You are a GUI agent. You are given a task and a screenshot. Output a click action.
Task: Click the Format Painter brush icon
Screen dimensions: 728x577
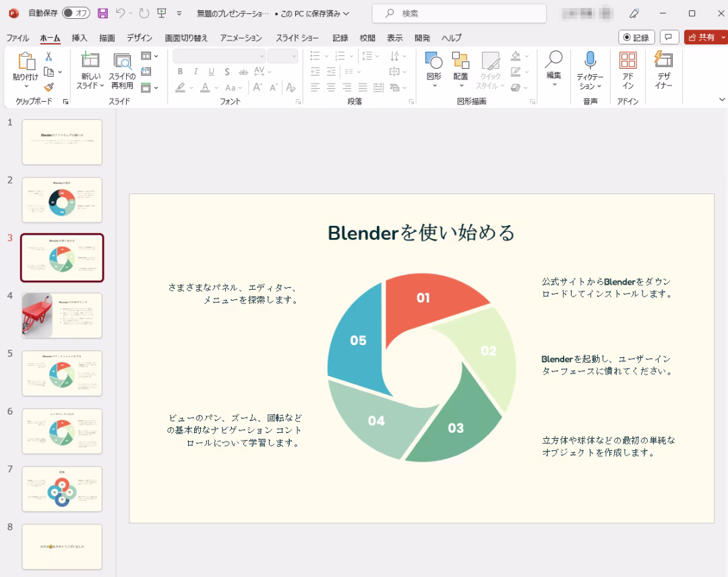[49, 87]
